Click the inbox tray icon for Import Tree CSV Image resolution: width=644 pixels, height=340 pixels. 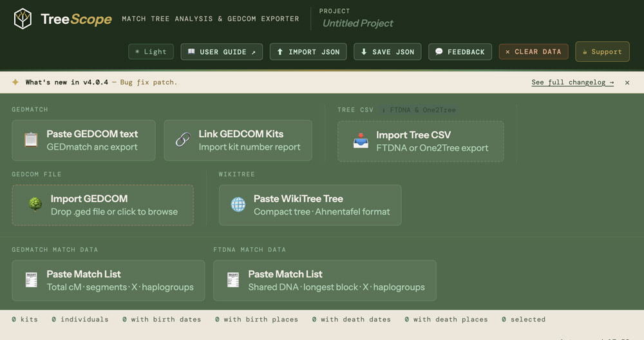tap(361, 141)
